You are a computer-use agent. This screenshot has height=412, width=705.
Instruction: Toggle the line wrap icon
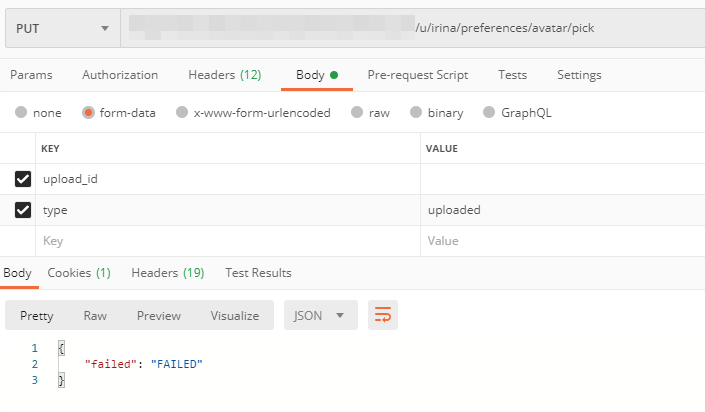(x=383, y=315)
